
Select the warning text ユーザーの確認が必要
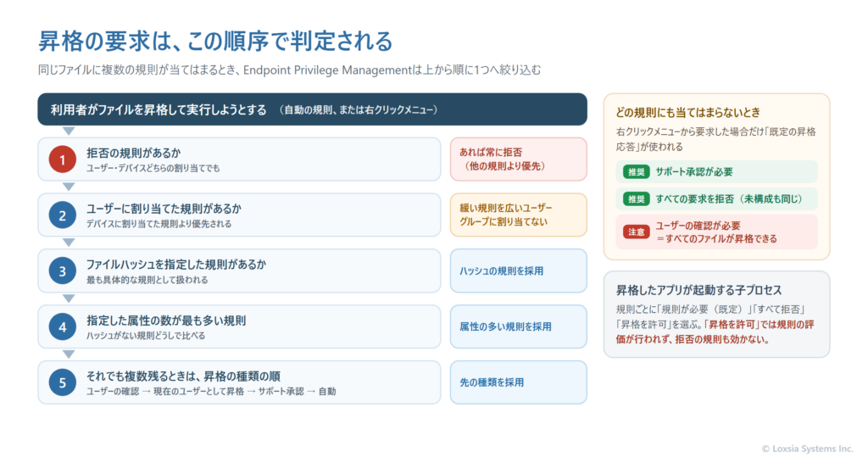pos(698,226)
